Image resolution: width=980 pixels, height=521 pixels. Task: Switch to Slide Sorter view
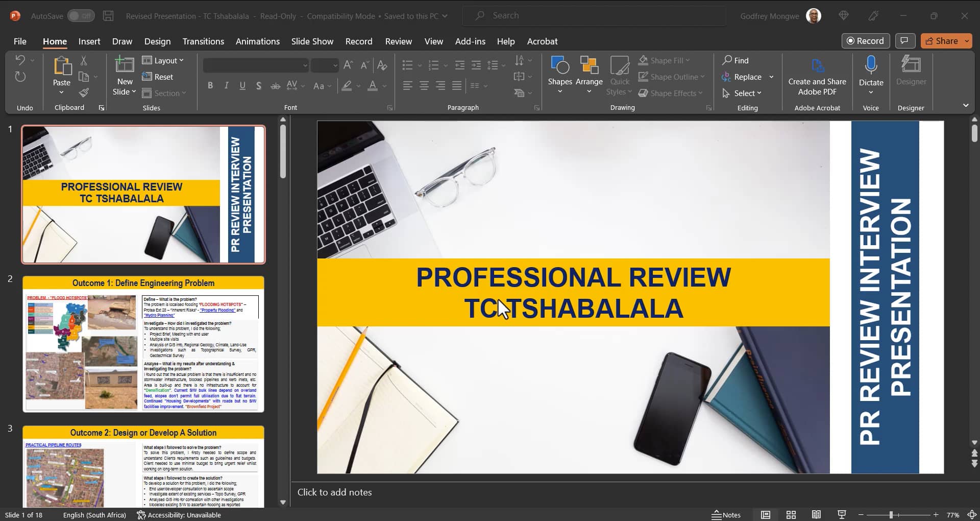point(790,514)
